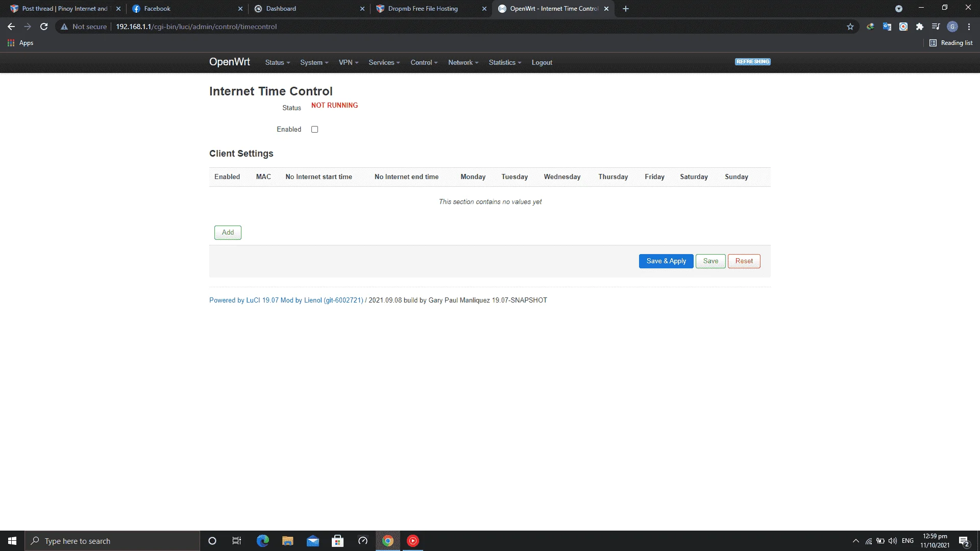The width and height of the screenshot is (980, 551).
Task: Click the NOT RUNNING status text
Action: (x=334, y=105)
